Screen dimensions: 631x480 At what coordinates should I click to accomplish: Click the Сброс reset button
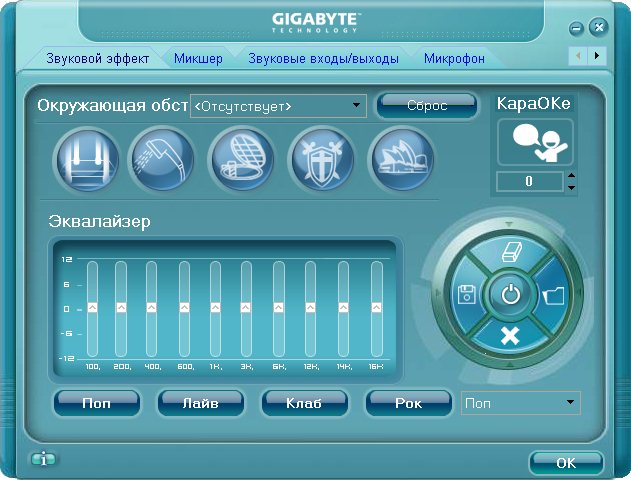click(427, 105)
